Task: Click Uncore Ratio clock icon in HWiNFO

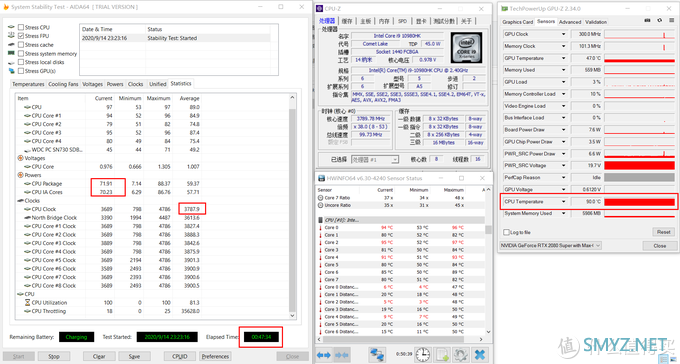Action: (x=320, y=205)
